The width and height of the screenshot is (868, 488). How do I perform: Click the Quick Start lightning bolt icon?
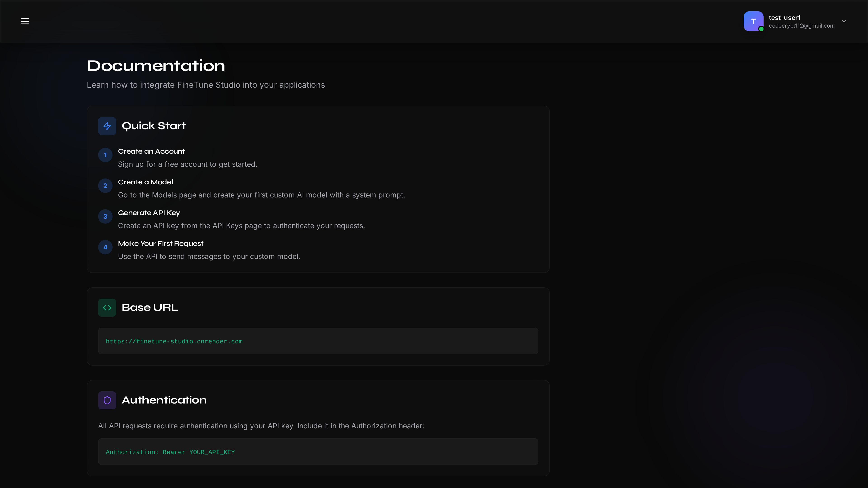pyautogui.click(x=107, y=126)
